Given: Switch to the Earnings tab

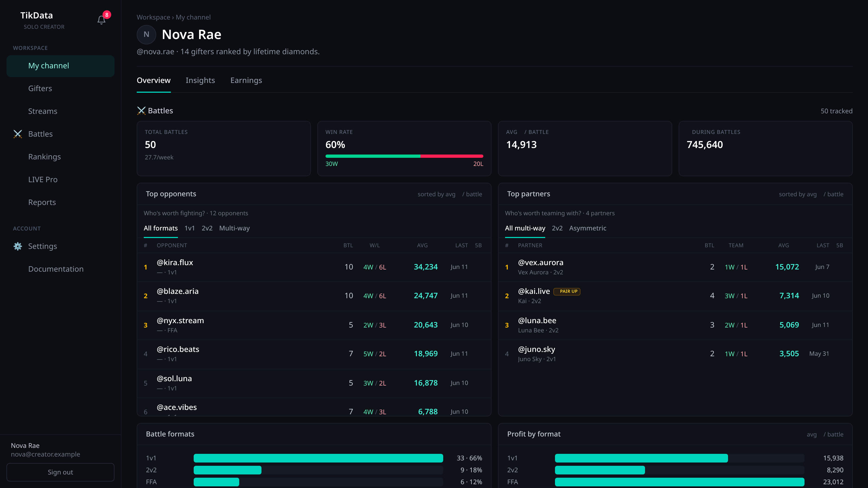Looking at the screenshot, I should click(x=246, y=81).
